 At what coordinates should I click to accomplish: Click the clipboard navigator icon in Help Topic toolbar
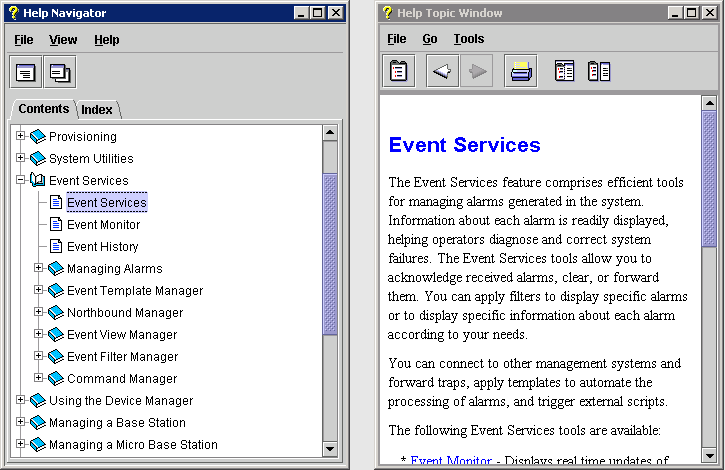coord(399,72)
